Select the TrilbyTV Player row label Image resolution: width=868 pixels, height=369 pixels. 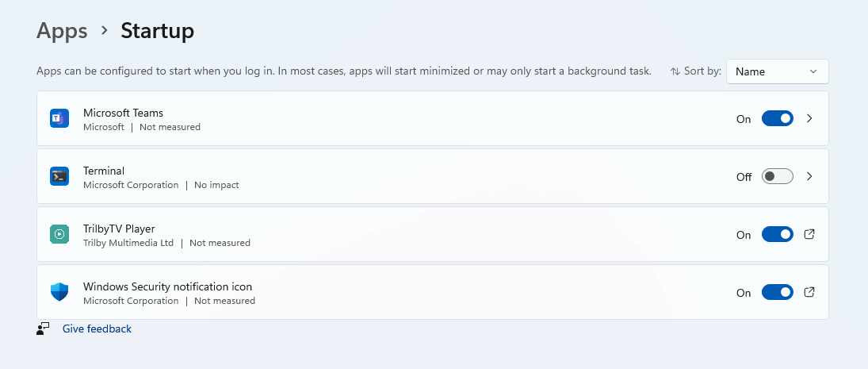coord(119,229)
